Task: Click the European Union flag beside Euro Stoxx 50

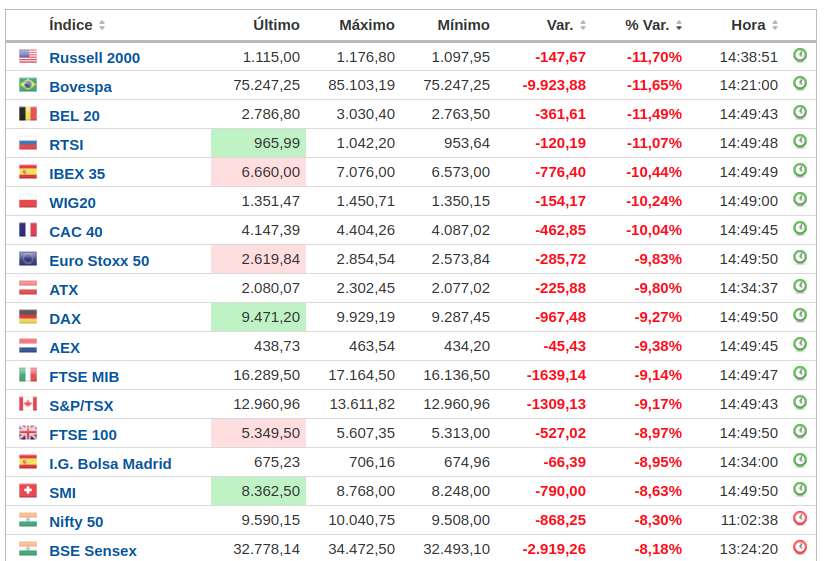Action: tap(28, 260)
